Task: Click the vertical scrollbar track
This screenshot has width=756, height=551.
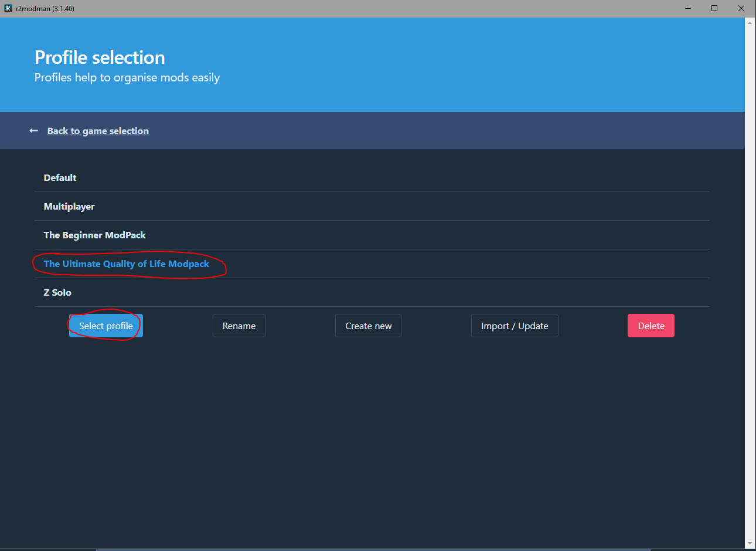Action: pyautogui.click(x=750, y=281)
